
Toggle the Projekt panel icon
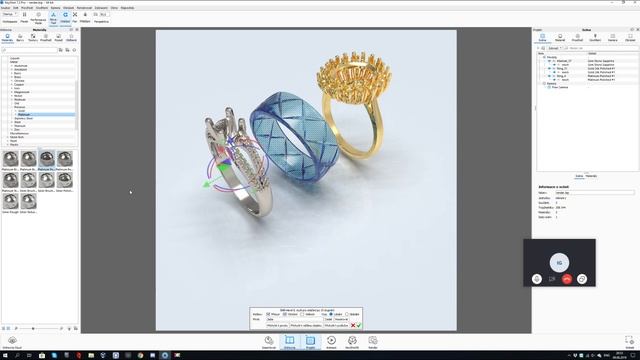pos(310,342)
